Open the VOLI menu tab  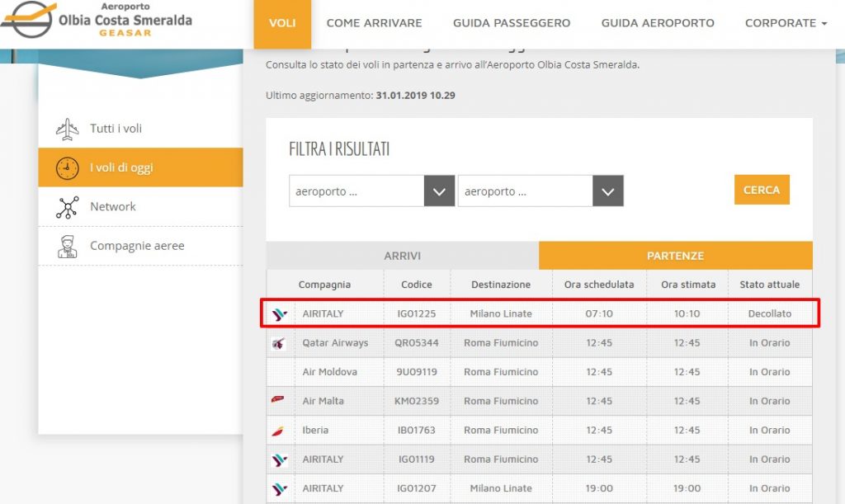(x=282, y=24)
